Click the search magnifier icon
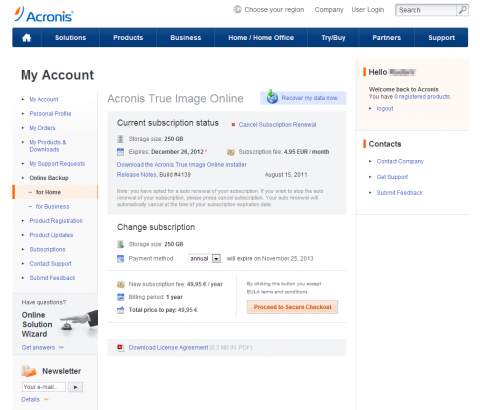The height and width of the screenshot is (410, 480). pyautogui.click(x=462, y=10)
